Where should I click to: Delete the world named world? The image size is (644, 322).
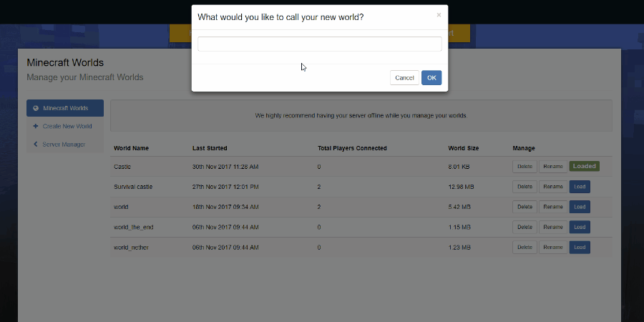pyautogui.click(x=525, y=207)
